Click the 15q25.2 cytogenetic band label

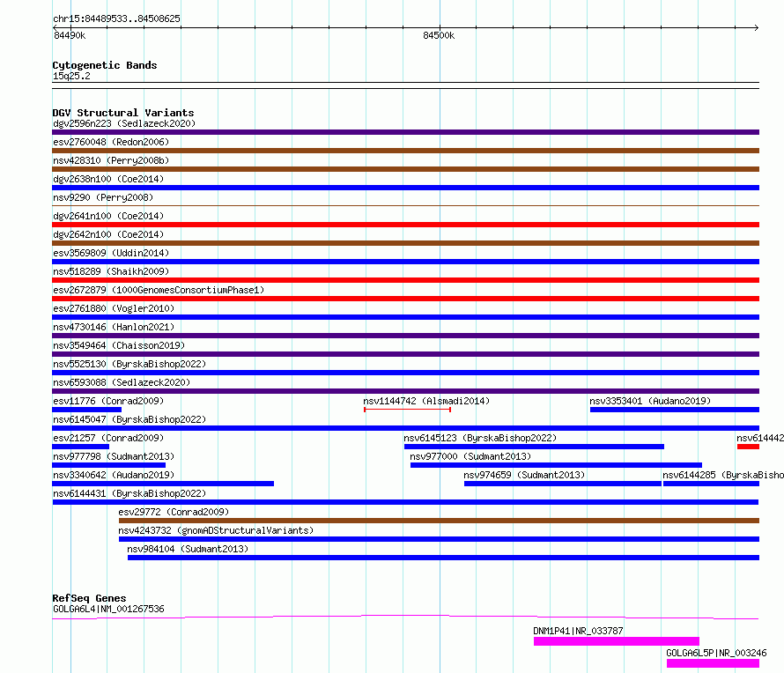pyautogui.click(x=71, y=76)
